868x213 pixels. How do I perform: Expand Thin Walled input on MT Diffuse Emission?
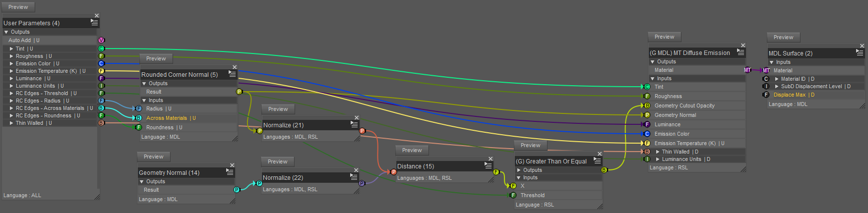658,152
